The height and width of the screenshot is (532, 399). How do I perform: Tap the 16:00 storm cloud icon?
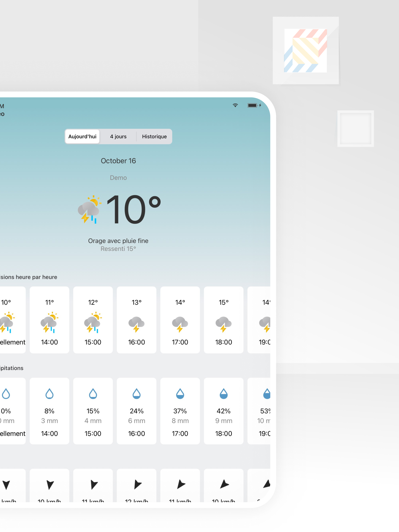click(136, 324)
